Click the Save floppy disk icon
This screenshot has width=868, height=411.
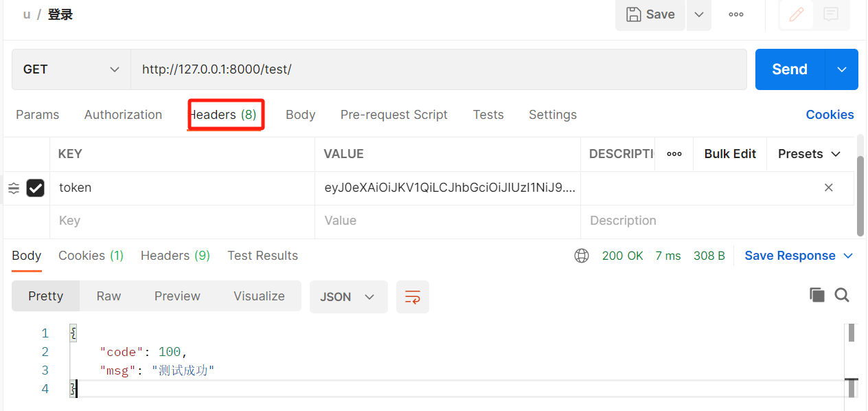(x=633, y=14)
